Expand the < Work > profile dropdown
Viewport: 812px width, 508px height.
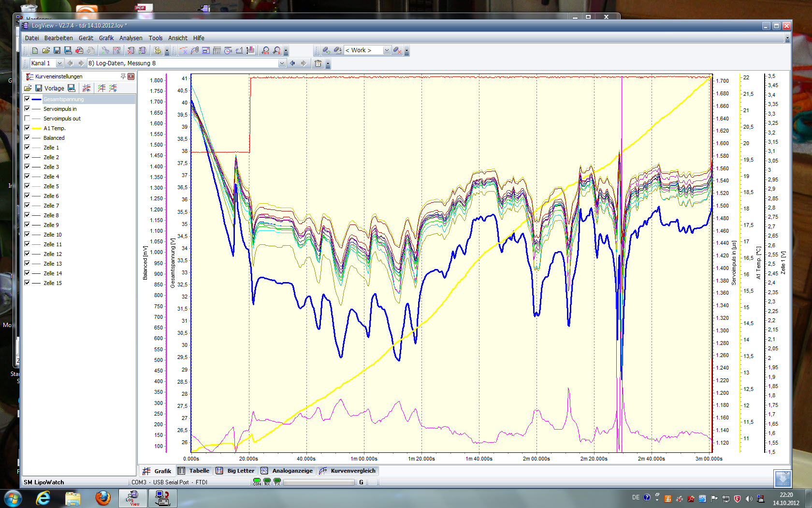coord(386,50)
